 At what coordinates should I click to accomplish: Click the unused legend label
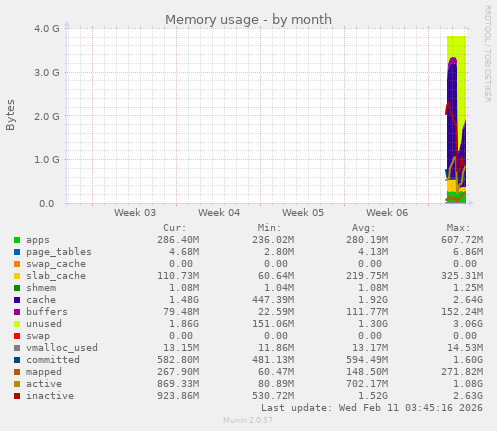point(44,324)
